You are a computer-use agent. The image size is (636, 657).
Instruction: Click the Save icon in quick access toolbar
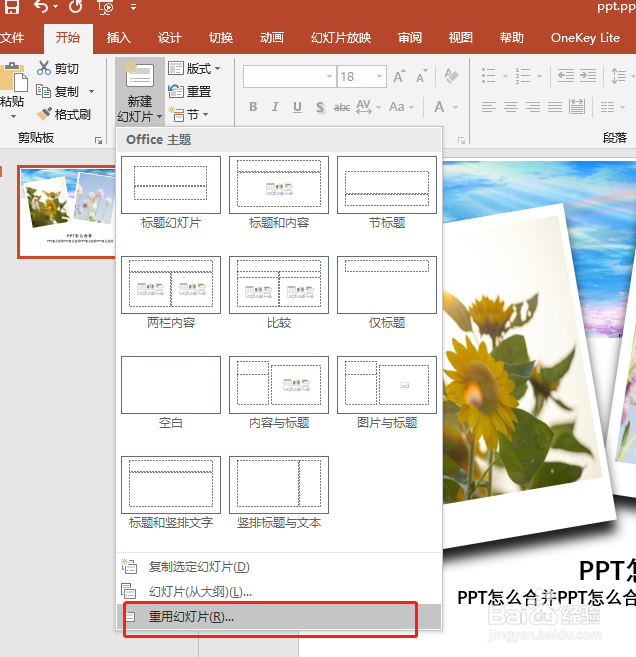[x=12, y=6]
